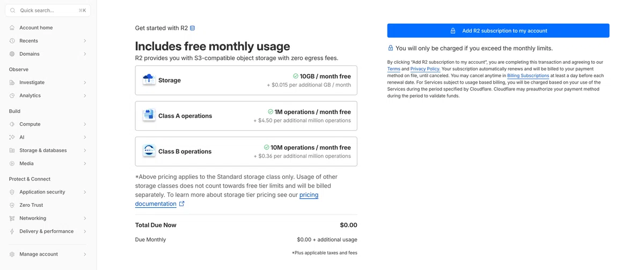Open the Privacy Policy link

coord(425,69)
